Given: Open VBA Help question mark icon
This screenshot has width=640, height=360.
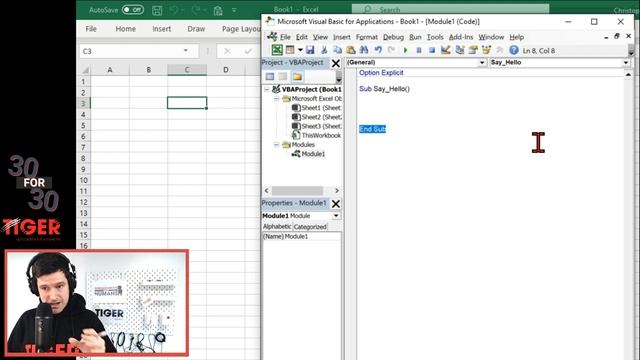Looking at the screenshot, I should point(514,50).
